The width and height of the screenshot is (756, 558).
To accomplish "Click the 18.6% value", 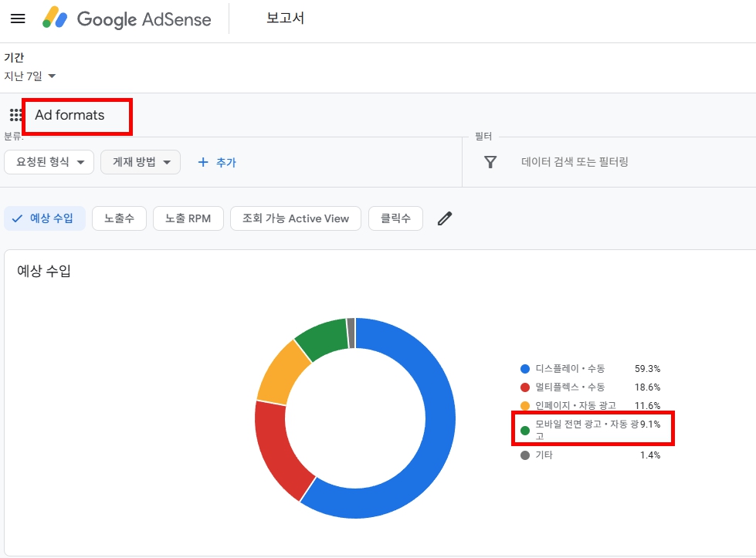I will pyautogui.click(x=647, y=387).
